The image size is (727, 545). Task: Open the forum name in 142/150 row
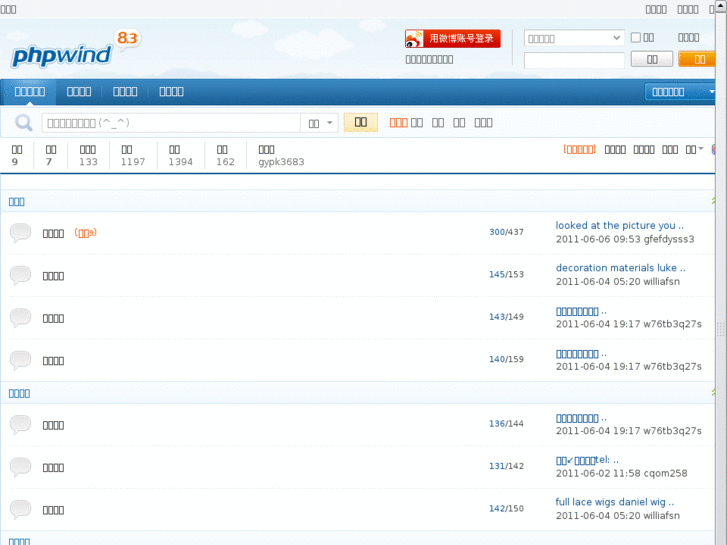point(53,510)
